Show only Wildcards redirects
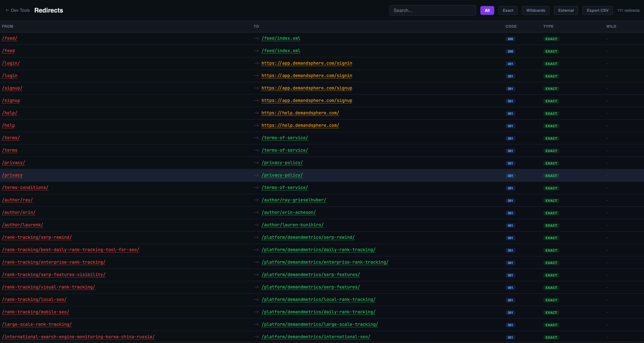Screen dimensions: 644x343 pos(535,10)
